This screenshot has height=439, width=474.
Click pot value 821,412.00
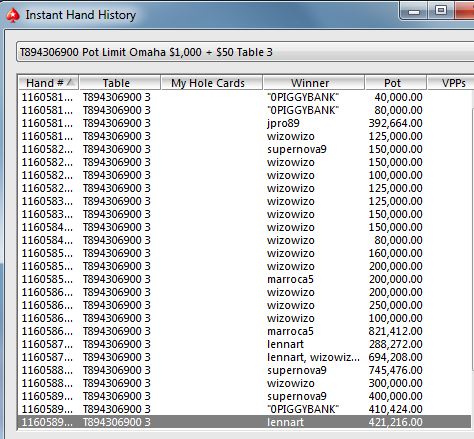pyautogui.click(x=395, y=331)
